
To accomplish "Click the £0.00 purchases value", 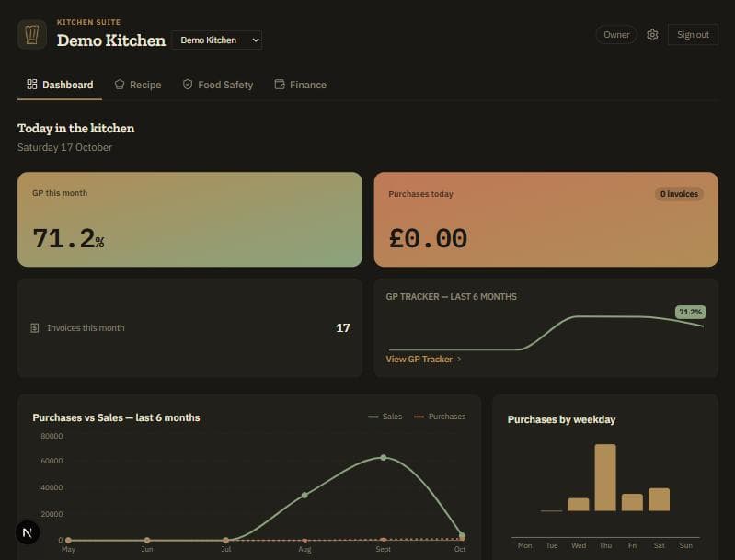I will [428, 238].
